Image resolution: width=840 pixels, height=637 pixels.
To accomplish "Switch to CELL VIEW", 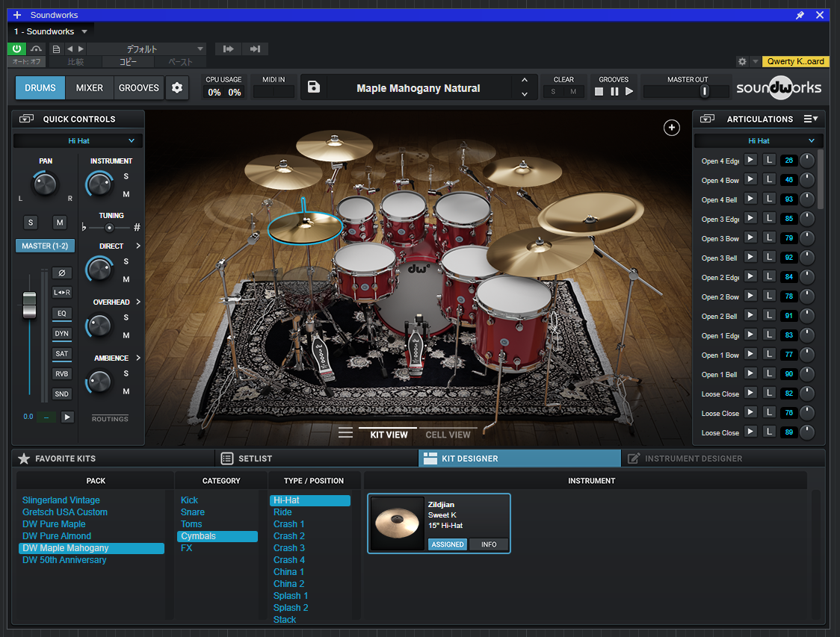I will click(x=448, y=435).
